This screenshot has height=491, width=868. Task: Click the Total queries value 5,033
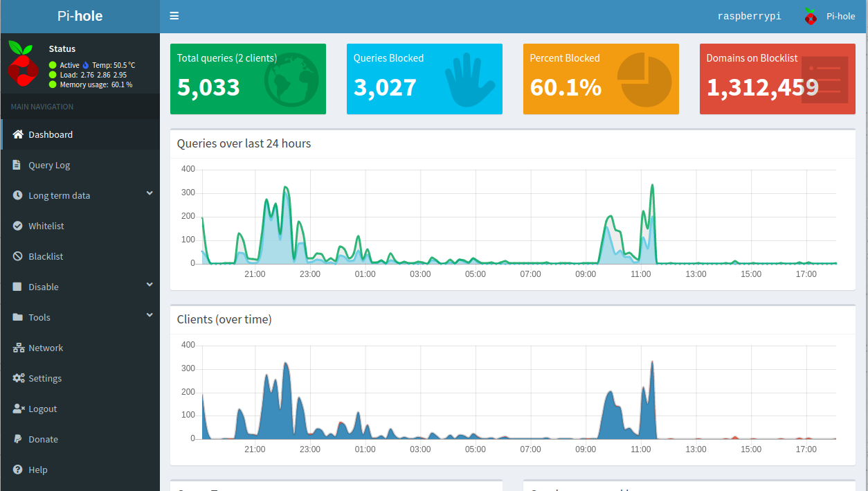208,87
